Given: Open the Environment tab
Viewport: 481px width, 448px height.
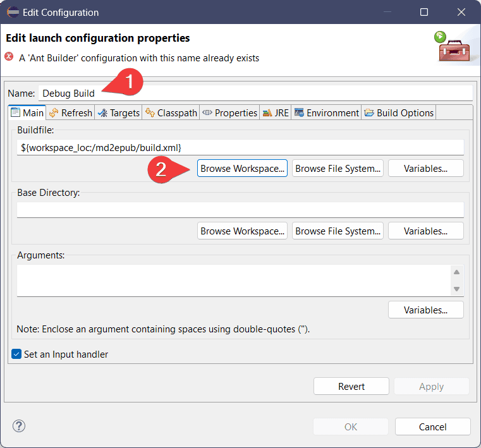Looking at the screenshot, I should [326, 113].
